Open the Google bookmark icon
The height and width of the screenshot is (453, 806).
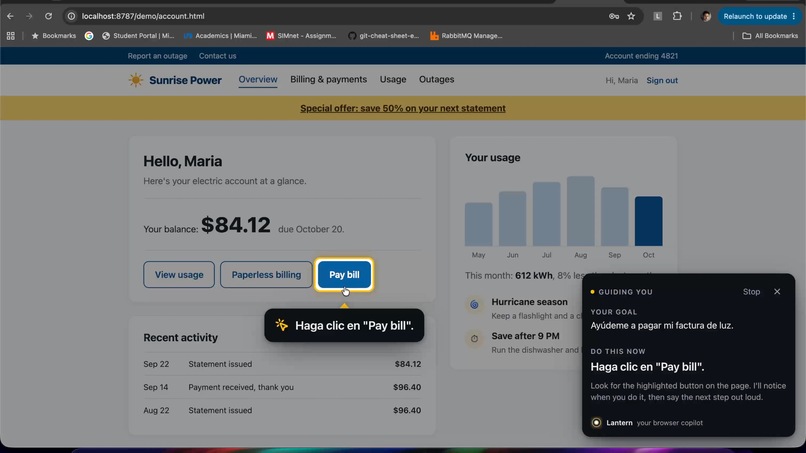pyautogui.click(x=89, y=35)
